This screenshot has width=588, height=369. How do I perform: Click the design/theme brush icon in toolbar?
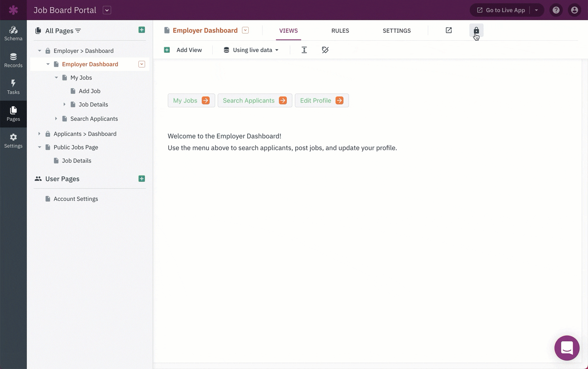pos(325,50)
